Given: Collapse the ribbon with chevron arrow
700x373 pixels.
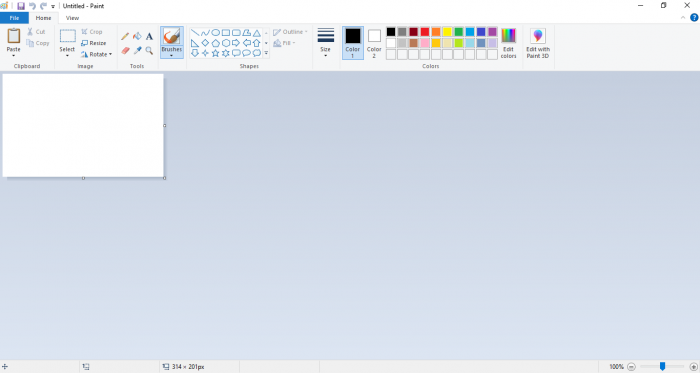Looking at the screenshot, I should pyautogui.click(x=683, y=18).
